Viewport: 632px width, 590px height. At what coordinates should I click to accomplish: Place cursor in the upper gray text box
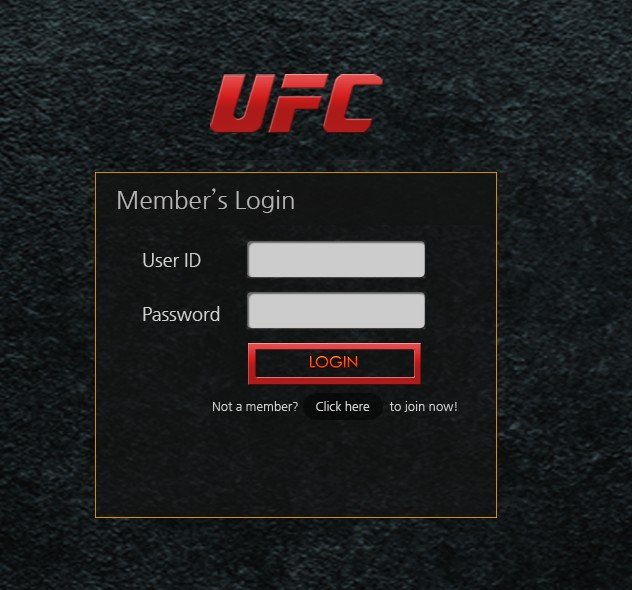pyautogui.click(x=336, y=260)
